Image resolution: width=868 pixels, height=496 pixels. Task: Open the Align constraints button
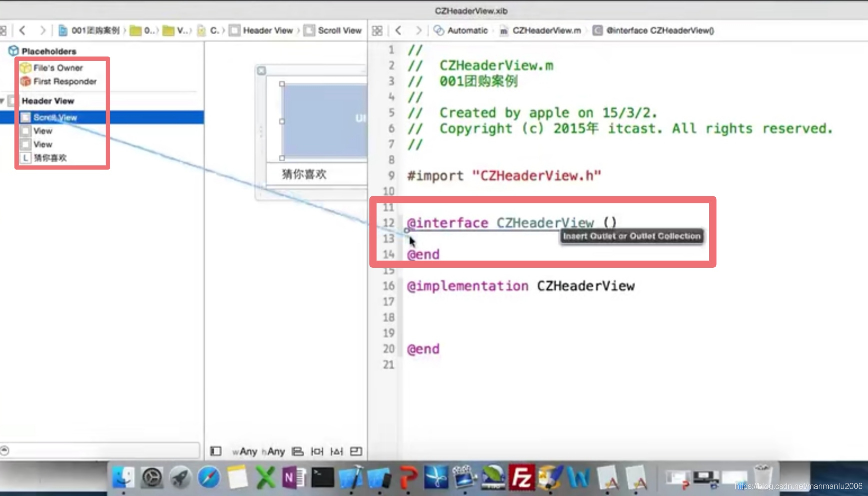[297, 451]
